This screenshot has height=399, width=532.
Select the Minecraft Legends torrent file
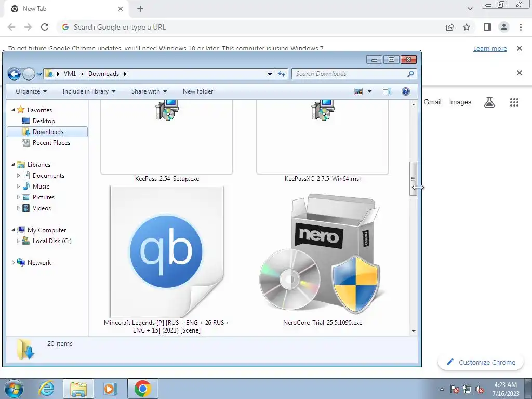(x=167, y=260)
